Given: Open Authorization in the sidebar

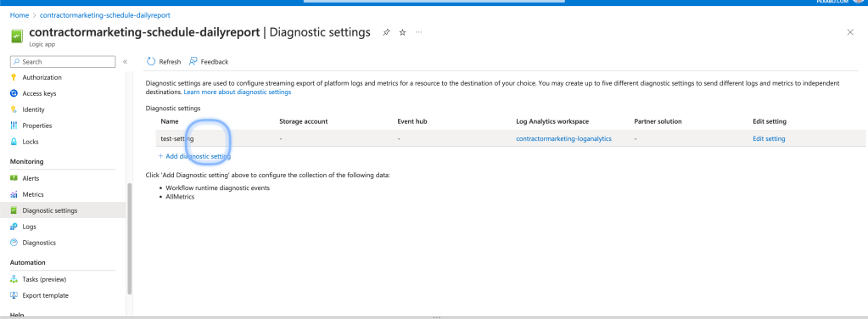Looking at the screenshot, I should (x=42, y=77).
